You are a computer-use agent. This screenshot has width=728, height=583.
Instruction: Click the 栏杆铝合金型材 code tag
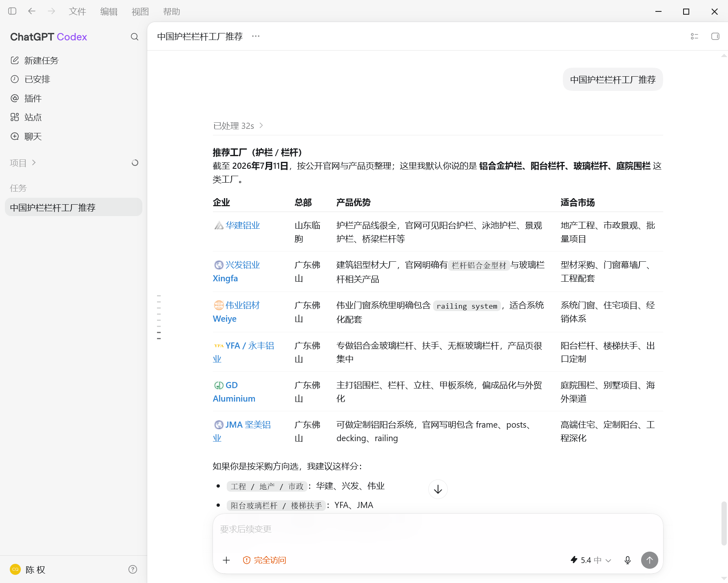[479, 265]
